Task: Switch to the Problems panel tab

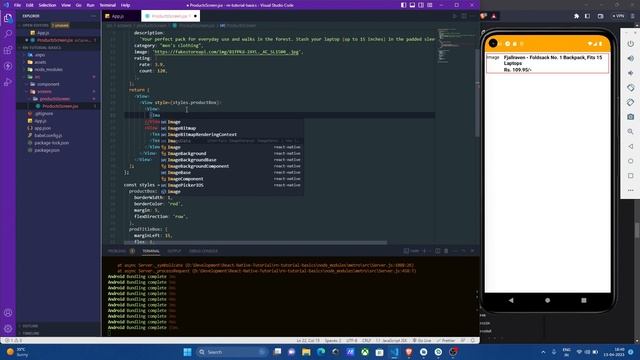Action: coord(117,251)
